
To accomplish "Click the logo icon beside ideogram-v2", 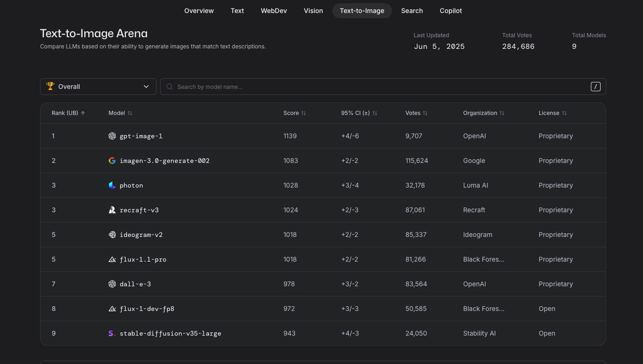I will 112,234.
